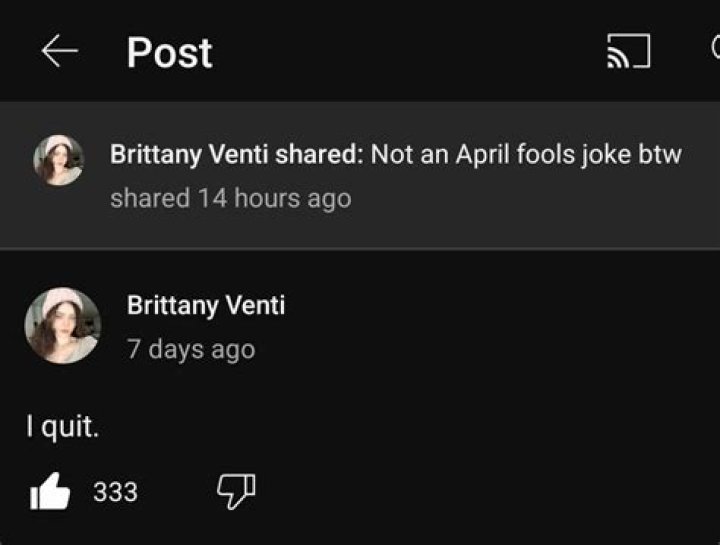Open the cast to device icon
The height and width of the screenshot is (545, 720).
click(628, 51)
